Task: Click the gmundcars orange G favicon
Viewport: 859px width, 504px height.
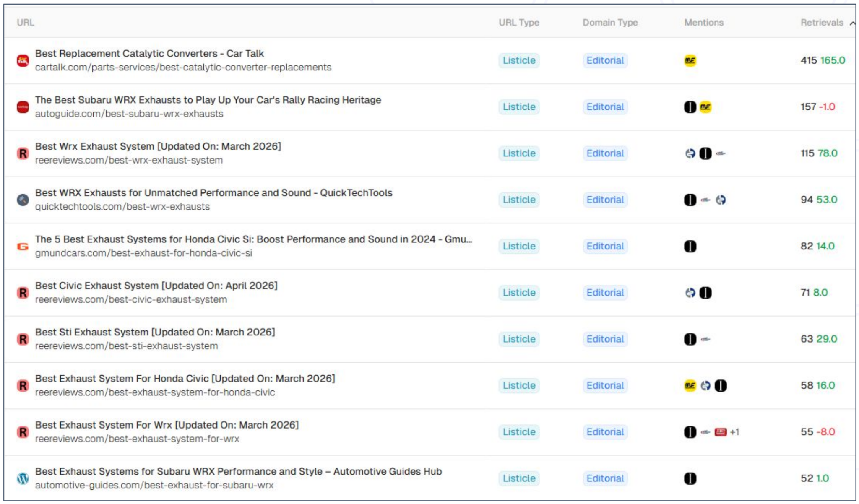Action: [23, 247]
